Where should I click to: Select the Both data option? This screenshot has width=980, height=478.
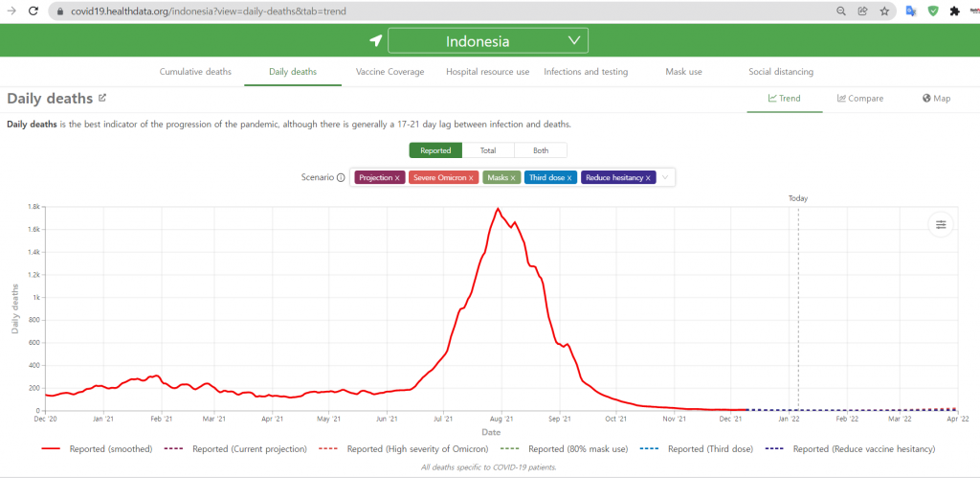[541, 150]
